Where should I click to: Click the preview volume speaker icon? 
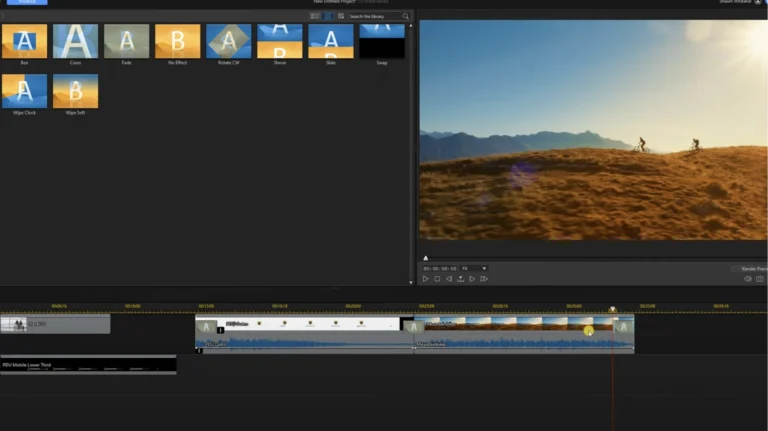coord(747,279)
